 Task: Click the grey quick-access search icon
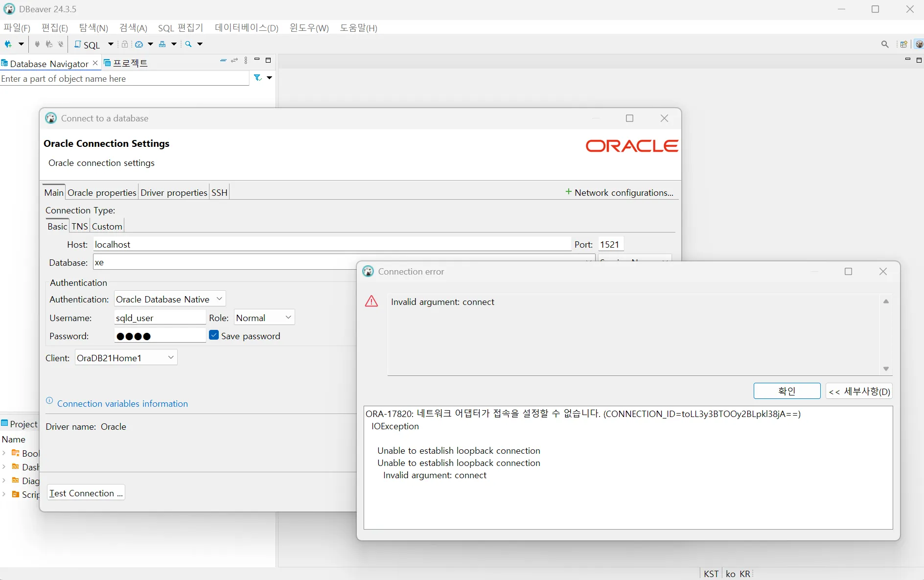point(885,44)
